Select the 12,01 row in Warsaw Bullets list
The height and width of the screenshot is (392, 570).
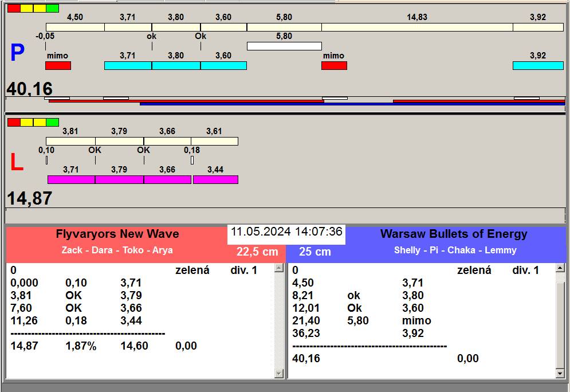[x=358, y=308]
